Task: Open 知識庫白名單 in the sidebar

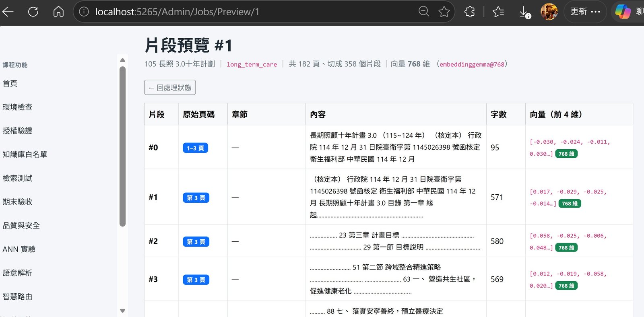Action: click(25, 154)
